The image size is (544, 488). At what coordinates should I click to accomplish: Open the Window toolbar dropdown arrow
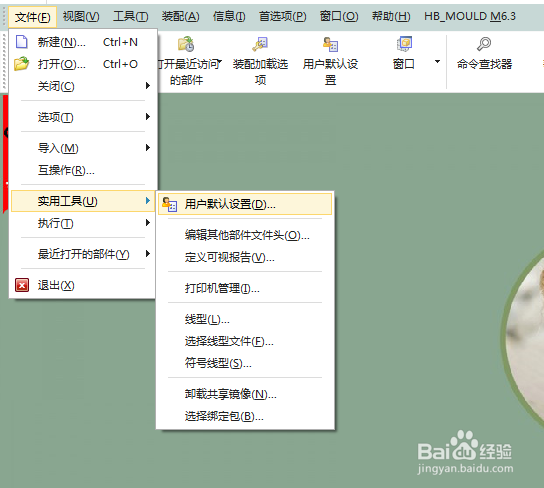[437, 62]
